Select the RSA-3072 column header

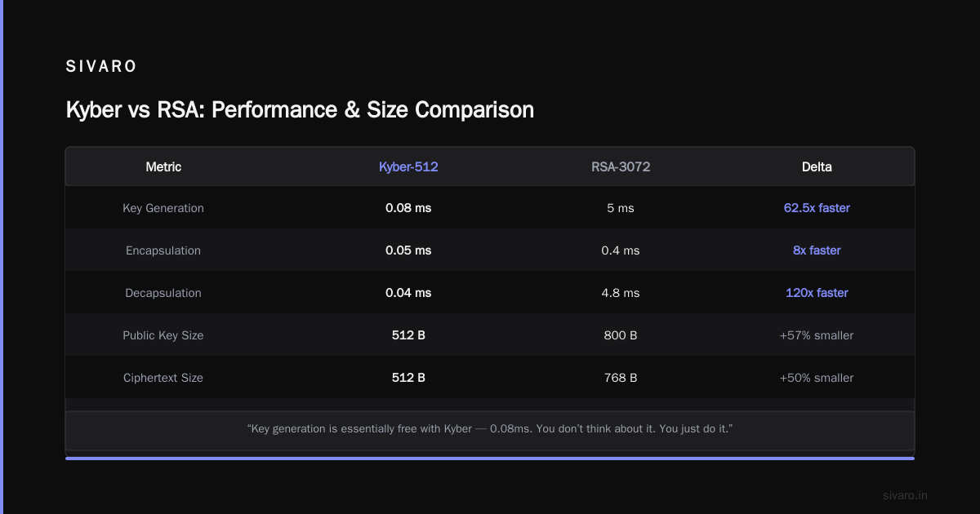click(x=621, y=166)
